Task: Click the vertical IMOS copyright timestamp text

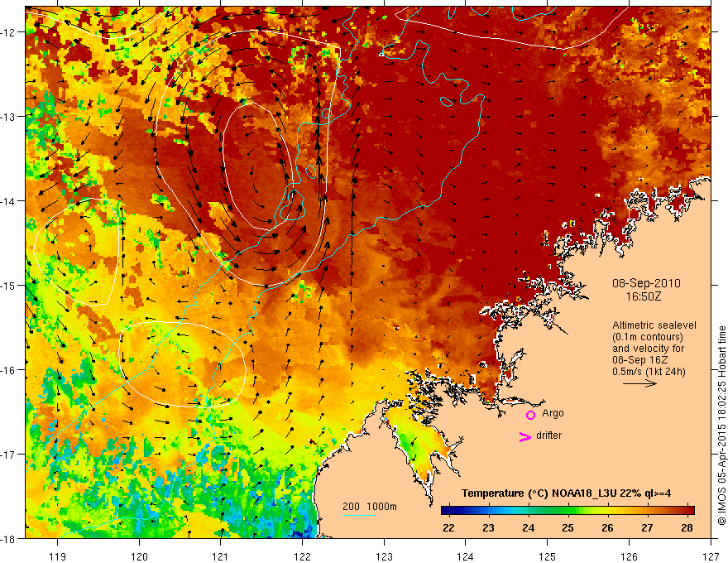Action: pos(721,426)
